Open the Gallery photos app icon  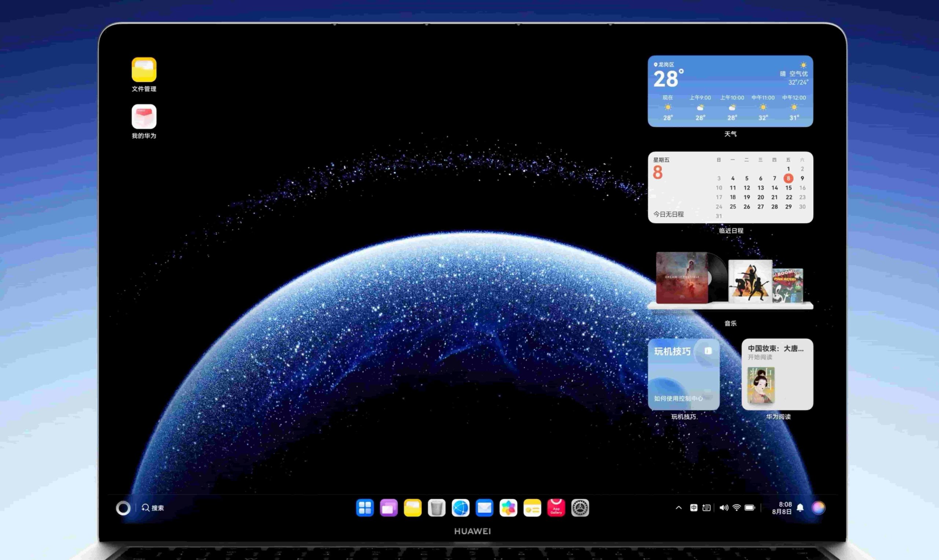[x=508, y=508]
